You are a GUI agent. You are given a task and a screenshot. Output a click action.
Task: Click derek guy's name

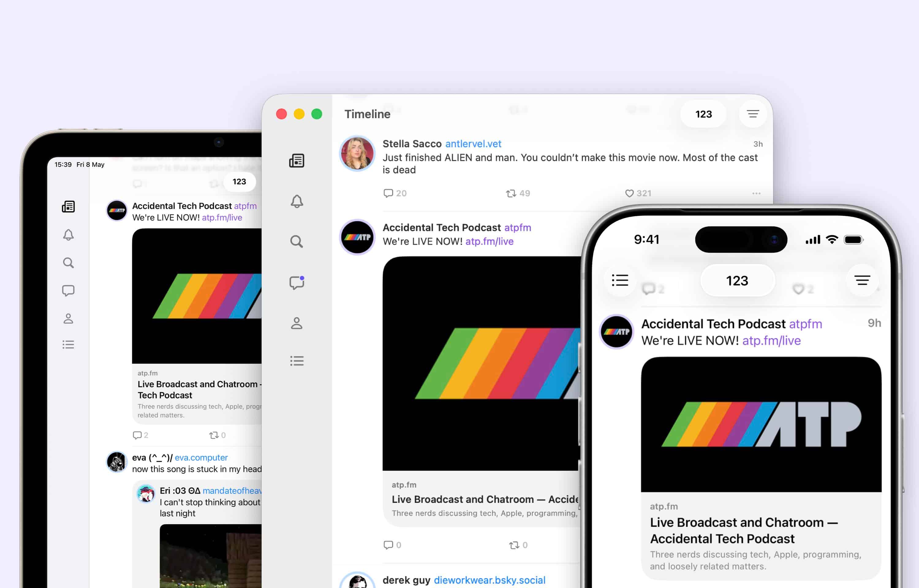click(406, 580)
